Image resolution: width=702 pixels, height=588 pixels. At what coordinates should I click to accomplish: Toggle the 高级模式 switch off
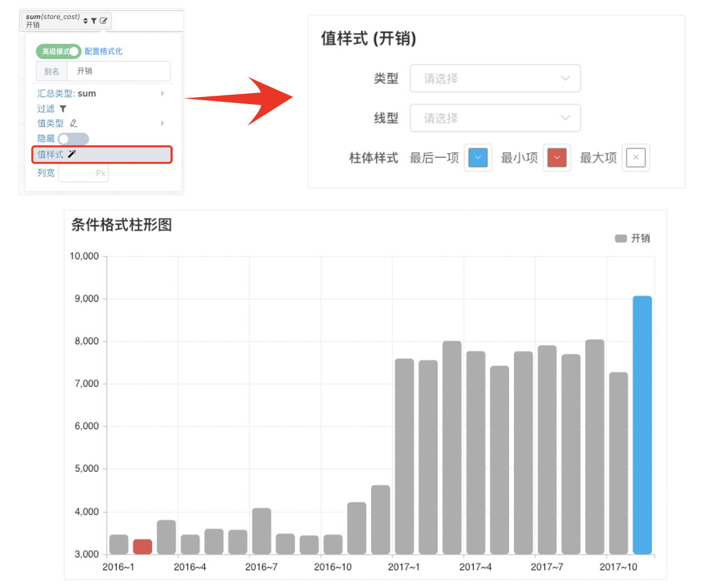pos(59,51)
